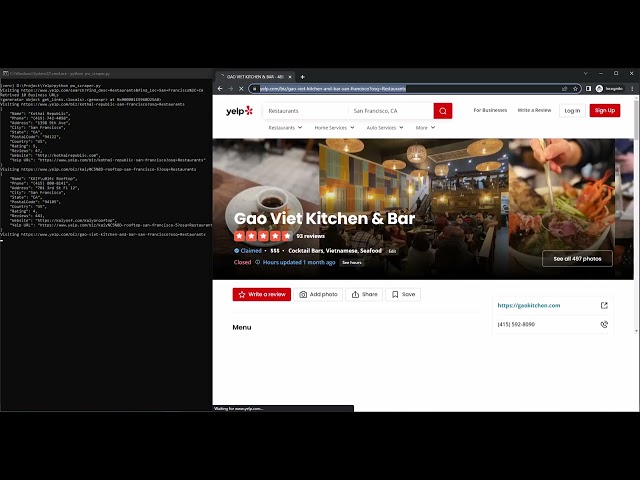Expand the Auto Services dropdown
The image size is (640, 480).
click(x=385, y=128)
